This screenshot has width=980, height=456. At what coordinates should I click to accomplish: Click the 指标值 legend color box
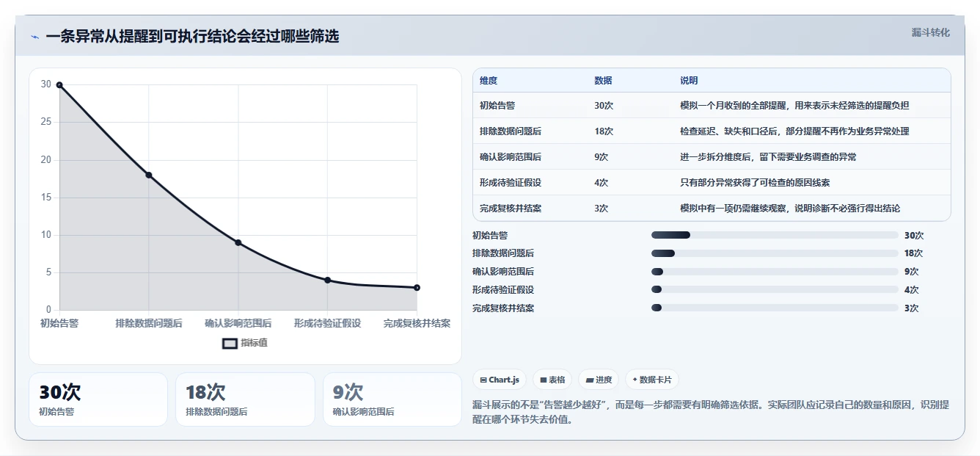click(230, 343)
